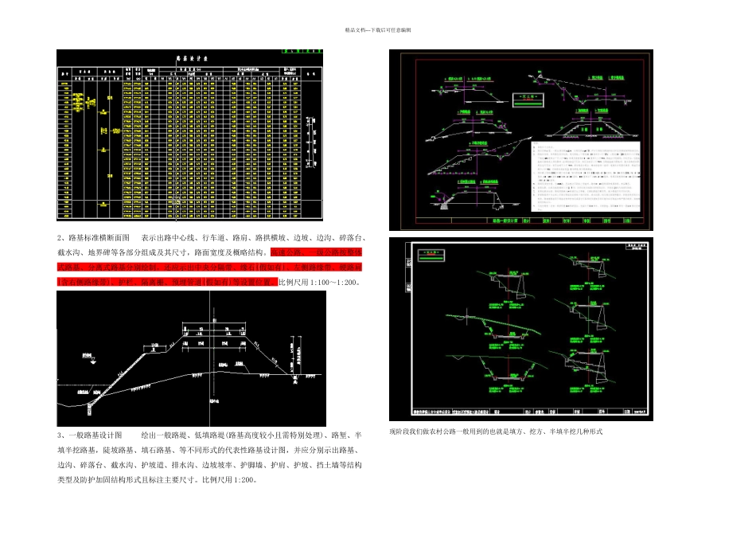Click the title block strip below the top-right drawing
Image resolution: width=756 pixels, height=535 pixels.
point(529,221)
